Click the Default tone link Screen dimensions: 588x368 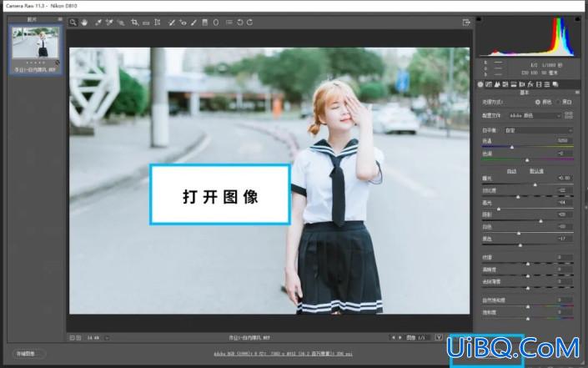(536, 171)
